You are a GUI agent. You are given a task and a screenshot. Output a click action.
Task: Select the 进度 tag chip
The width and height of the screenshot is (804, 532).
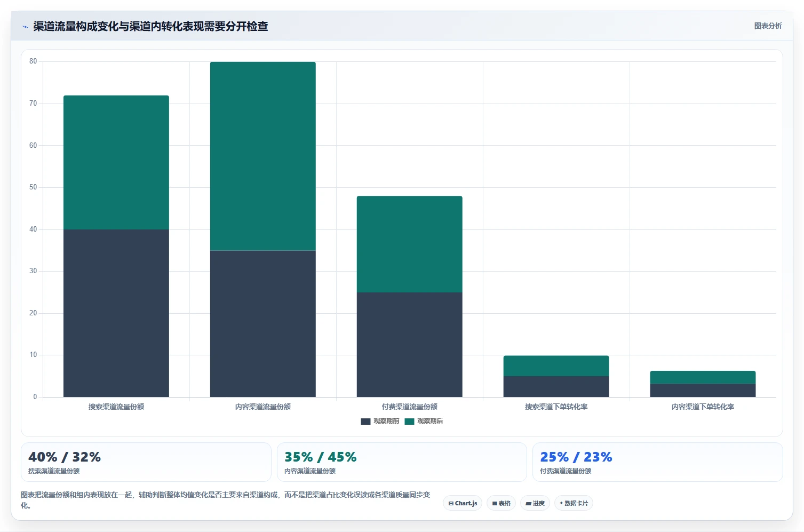pos(535,503)
